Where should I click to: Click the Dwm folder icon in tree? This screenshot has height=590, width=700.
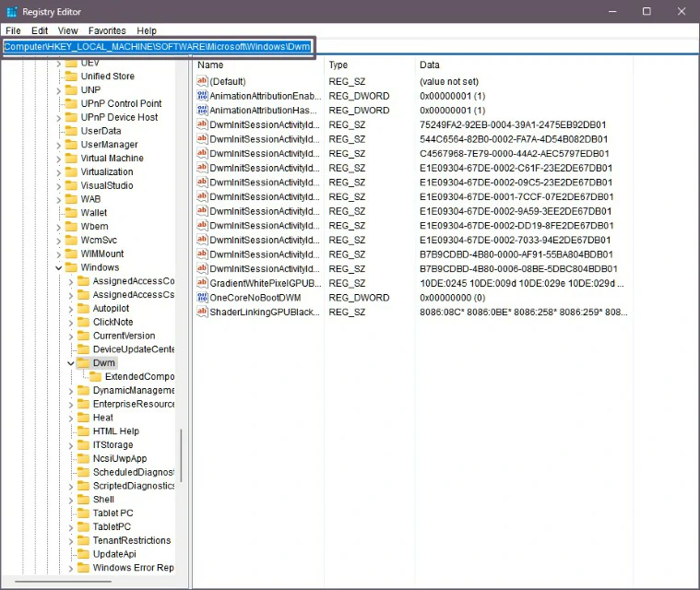tap(83, 363)
